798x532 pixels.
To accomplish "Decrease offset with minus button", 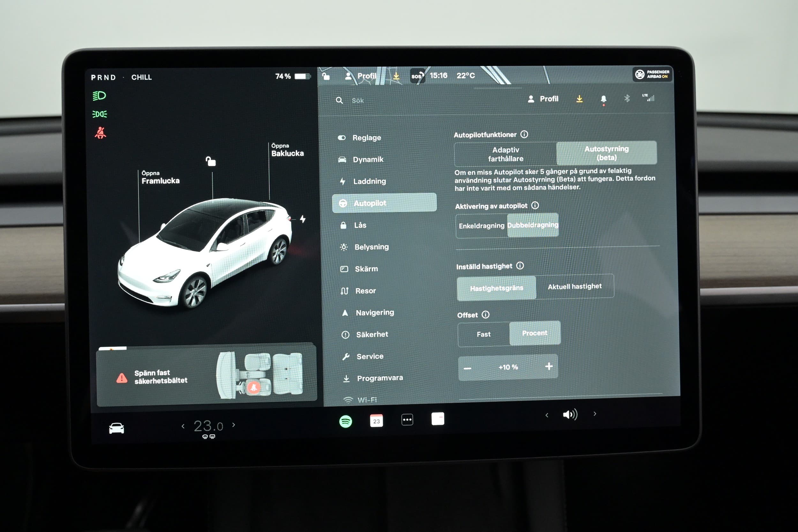I will pyautogui.click(x=467, y=369).
